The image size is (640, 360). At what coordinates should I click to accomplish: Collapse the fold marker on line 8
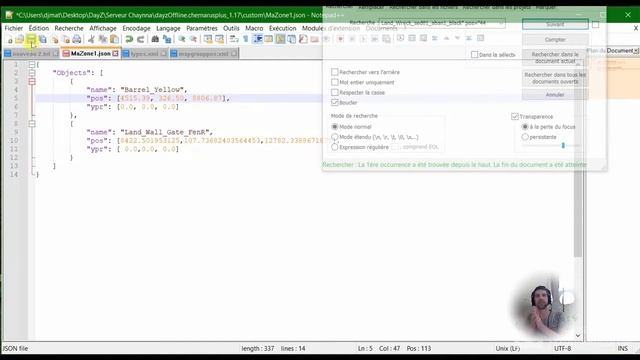(x=32, y=124)
